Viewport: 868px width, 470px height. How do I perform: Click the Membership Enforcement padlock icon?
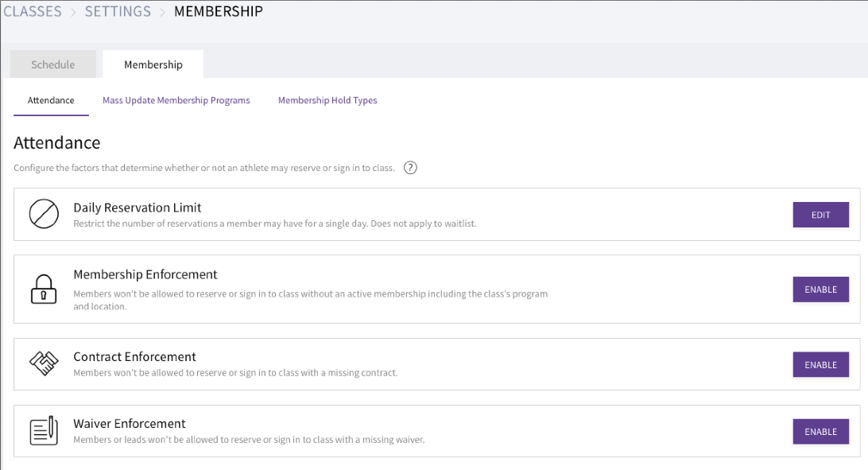[44, 289]
